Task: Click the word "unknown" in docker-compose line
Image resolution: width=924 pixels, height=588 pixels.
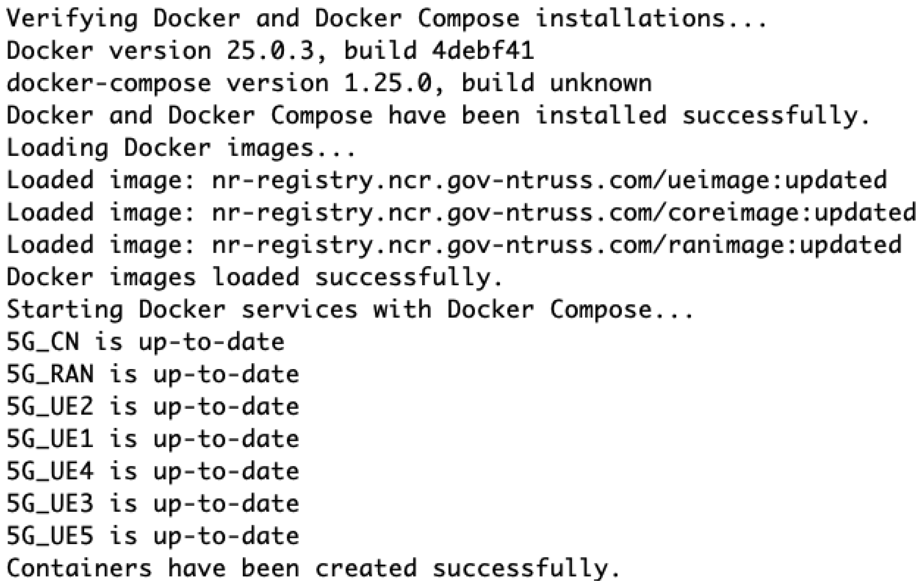Action: (x=600, y=83)
